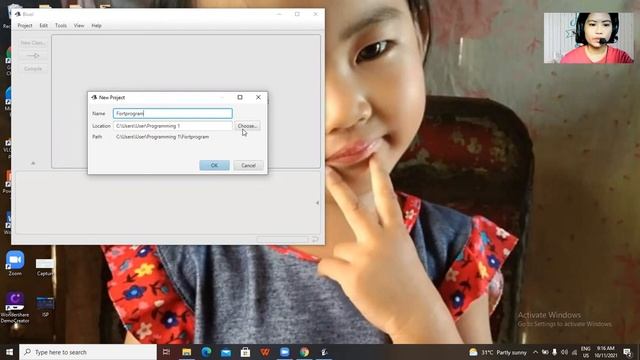This screenshot has height=360, width=640.
Task: Click the Choose... location button
Action: pos(247,126)
